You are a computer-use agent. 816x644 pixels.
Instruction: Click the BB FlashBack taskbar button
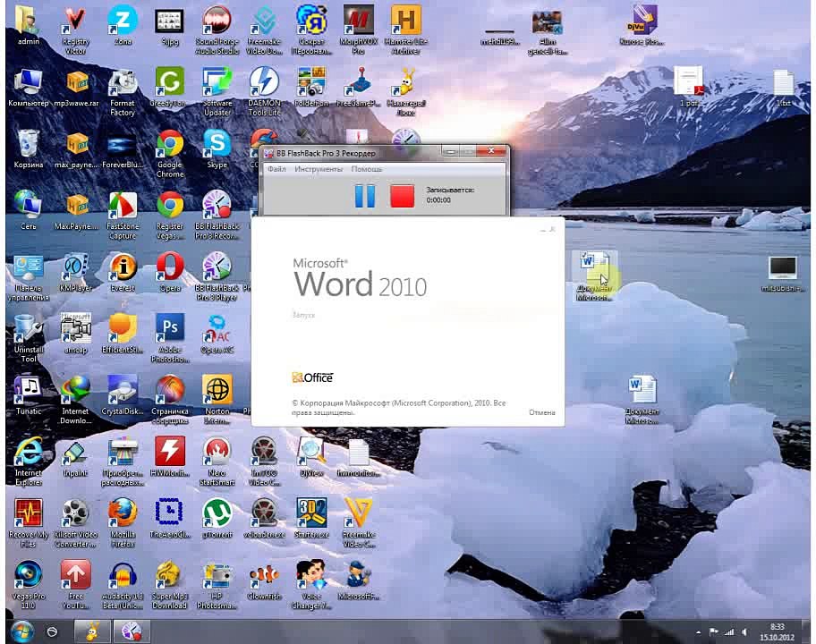(132, 632)
